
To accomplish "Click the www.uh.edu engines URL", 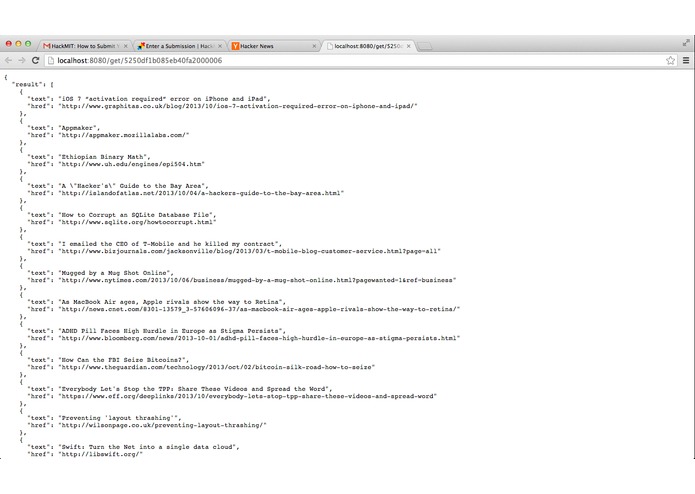I will point(132,164).
